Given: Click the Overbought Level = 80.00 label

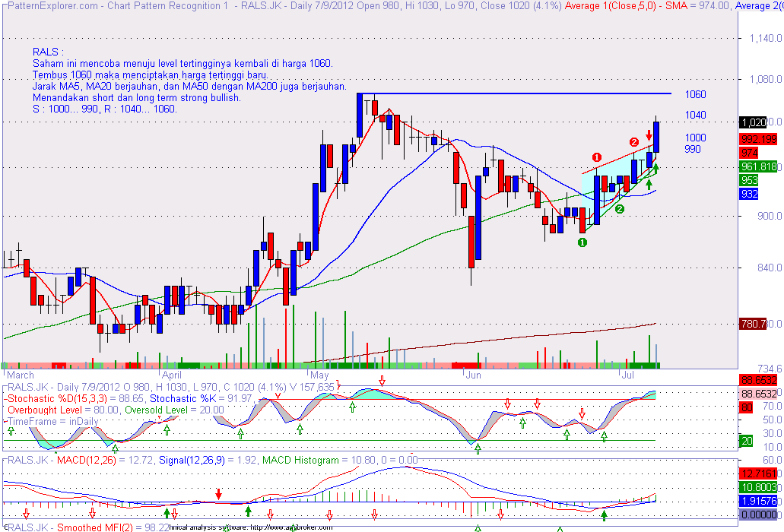Looking at the screenshot, I should pyautogui.click(x=64, y=410).
